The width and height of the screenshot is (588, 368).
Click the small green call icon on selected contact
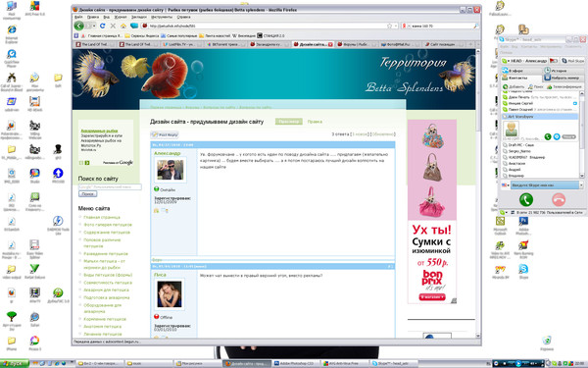coord(548,137)
